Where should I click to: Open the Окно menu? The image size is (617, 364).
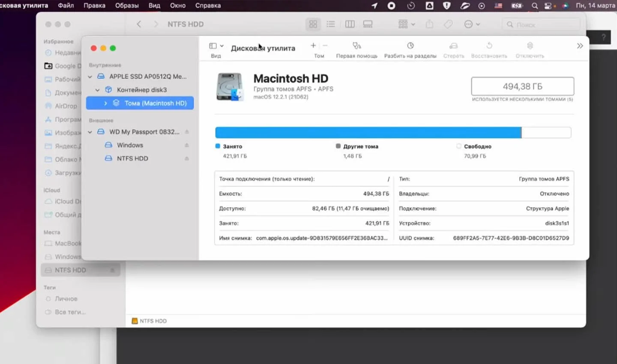[178, 6]
